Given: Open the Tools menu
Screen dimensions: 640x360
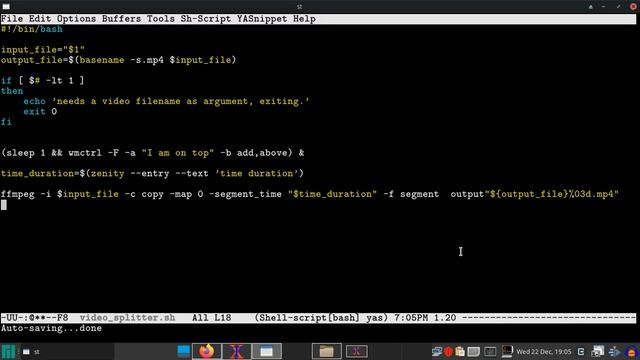Looking at the screenshot, I should point(161,19).
